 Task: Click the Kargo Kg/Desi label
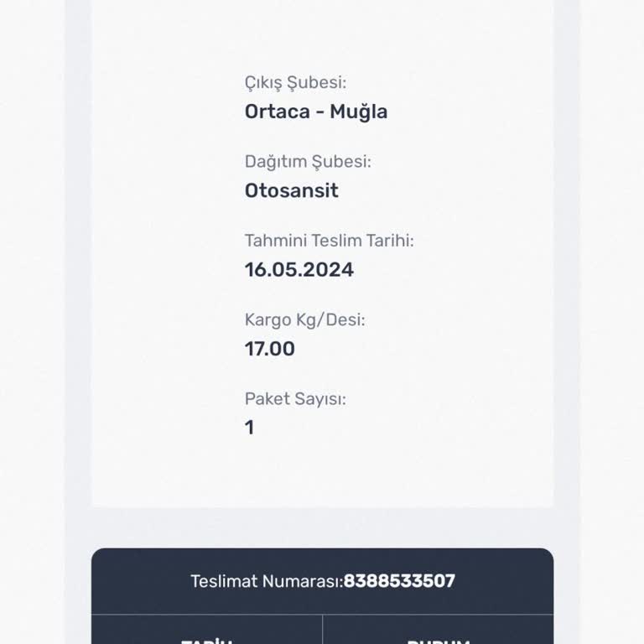(x=304, y=320)
